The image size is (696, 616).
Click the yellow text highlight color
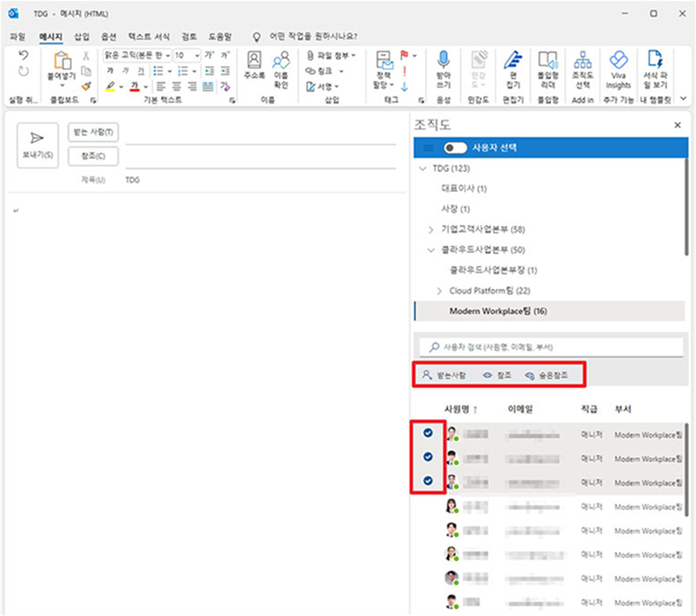[x=111, y=86]
